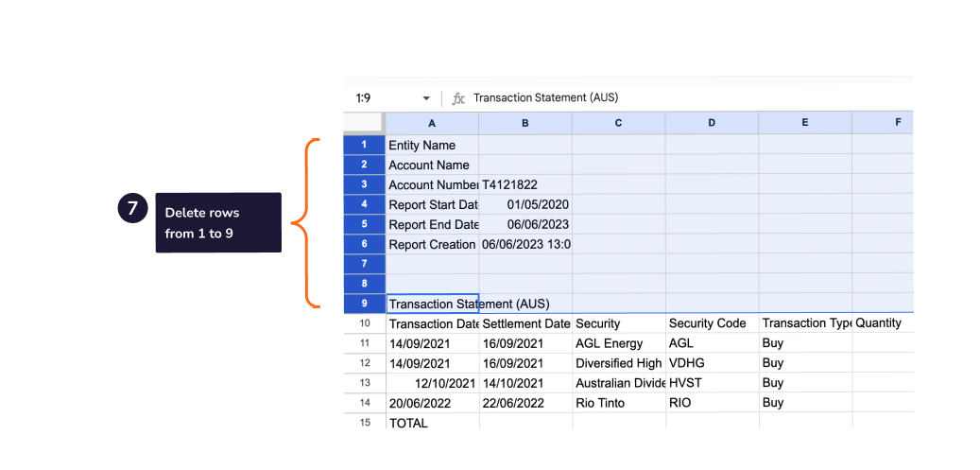This screenshot has width=980, height=470.
Task: Select row 1 header
Action: [x=365, y=145]
